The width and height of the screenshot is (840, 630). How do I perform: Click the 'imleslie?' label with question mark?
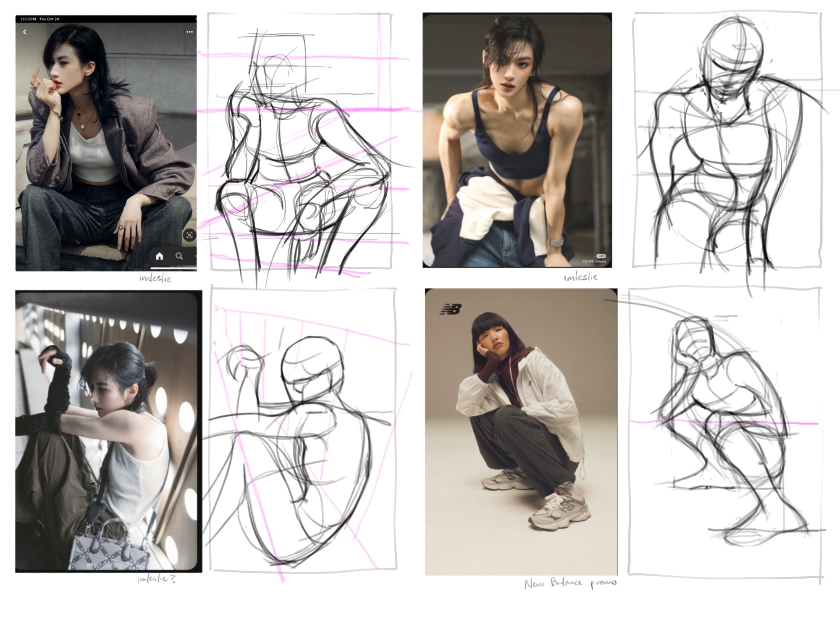156,579
